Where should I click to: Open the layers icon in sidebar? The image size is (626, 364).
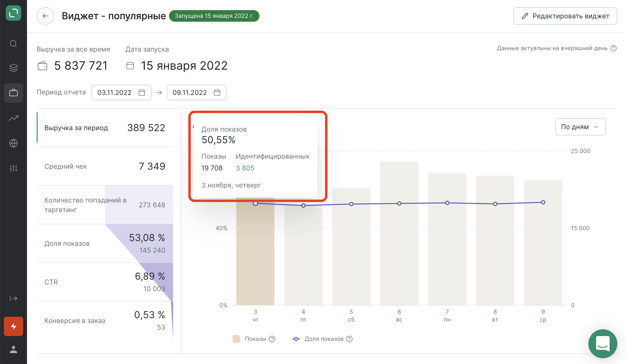tap(14, 68)
